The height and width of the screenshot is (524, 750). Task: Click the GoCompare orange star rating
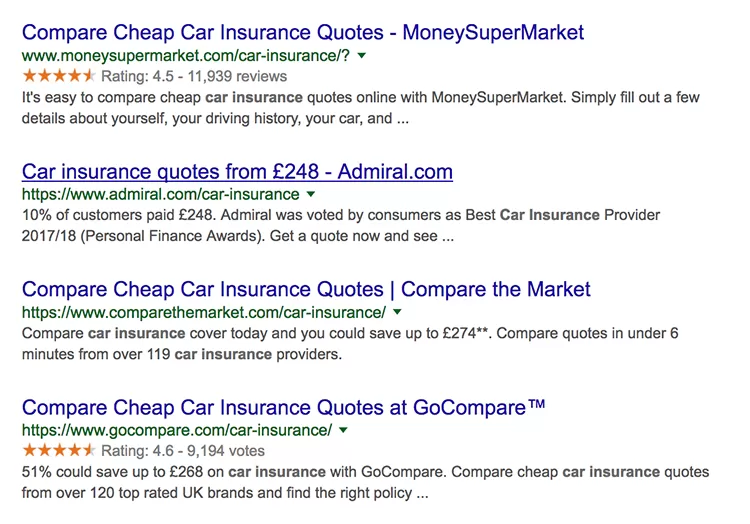pos(58,450)
